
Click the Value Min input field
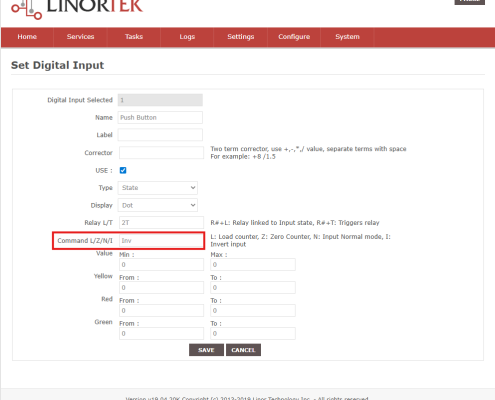click(x=161, y=265)
